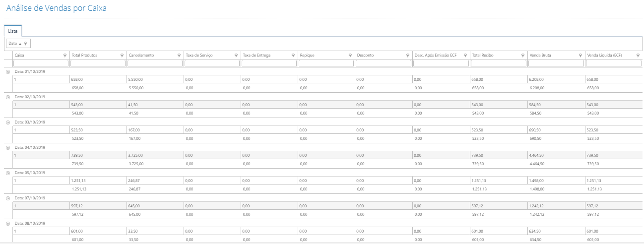
Task: Open the filter icon on Cancelamento column
Action: tap(179, 56)
